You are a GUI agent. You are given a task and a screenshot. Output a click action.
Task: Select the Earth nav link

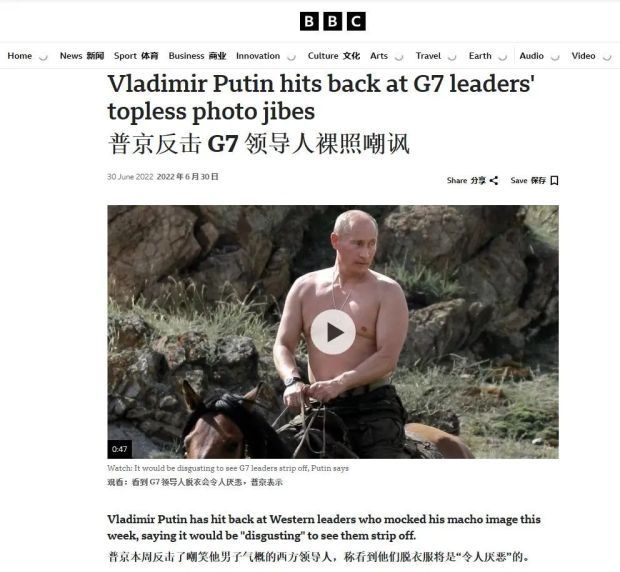click(480, 56)
